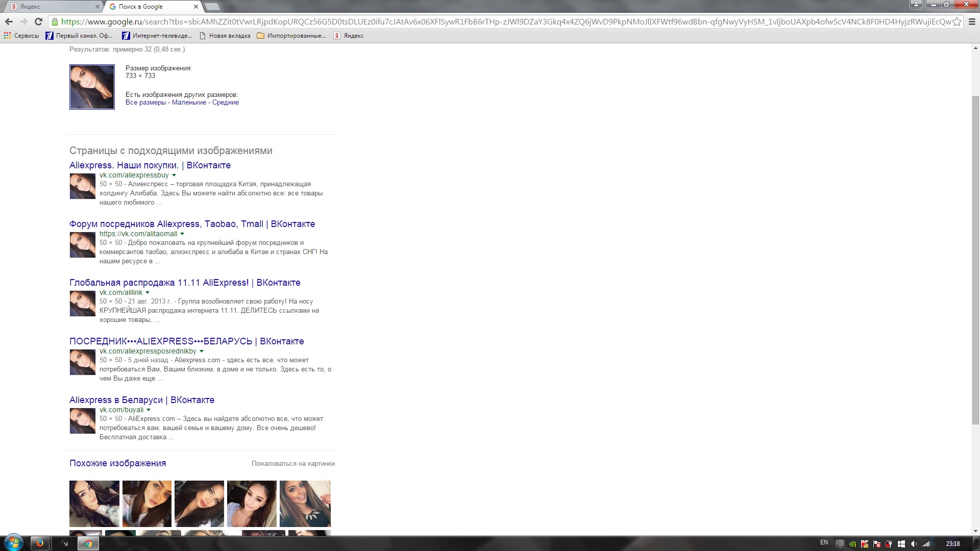Open the Импортированные bookmarks folder
The height and width of the screenshot is (551, 980).
[291, 36]
